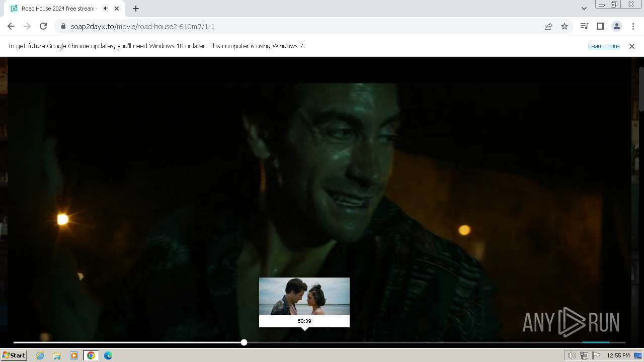Select the Road House 2024 free stream tab
Screen dimensions: 644x362
point(64,9)
